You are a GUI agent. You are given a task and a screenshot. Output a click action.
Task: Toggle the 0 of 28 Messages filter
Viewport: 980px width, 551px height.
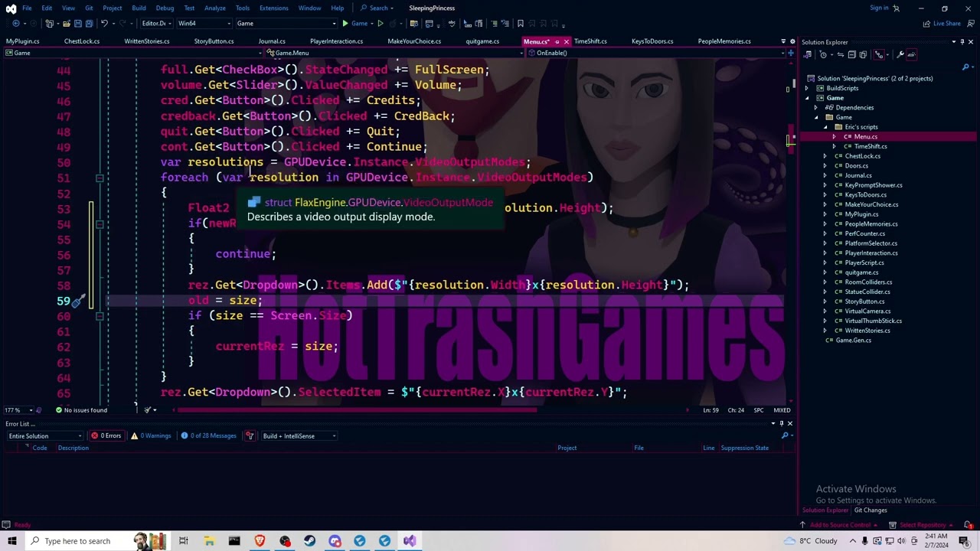[x=208, y=435]
